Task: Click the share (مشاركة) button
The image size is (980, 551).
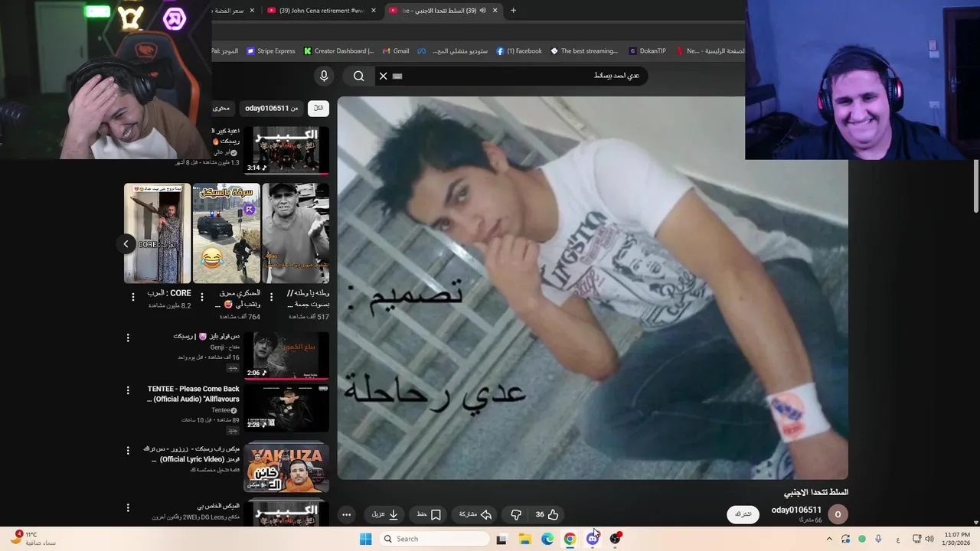Action: 475,514
